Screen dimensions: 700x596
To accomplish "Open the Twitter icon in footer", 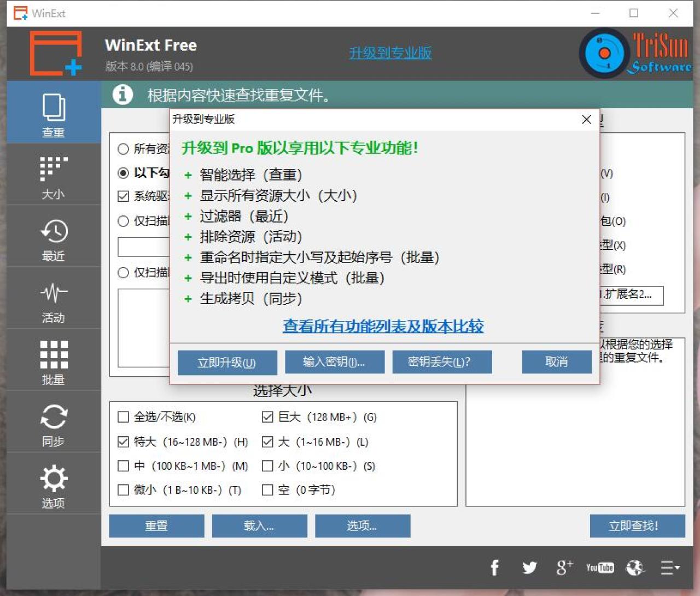I will pyautogui.click(x=529, y=568).
